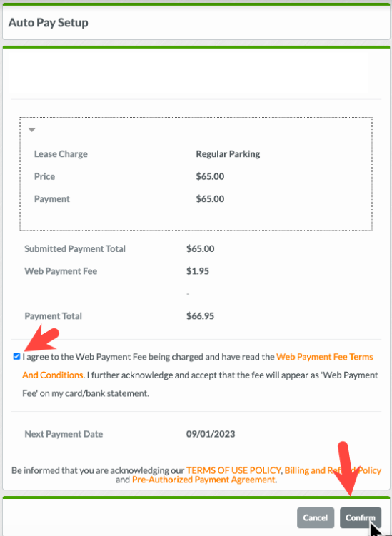Select the Auto Pay Setup heading
Screen dimensions: 392x536
49,23
